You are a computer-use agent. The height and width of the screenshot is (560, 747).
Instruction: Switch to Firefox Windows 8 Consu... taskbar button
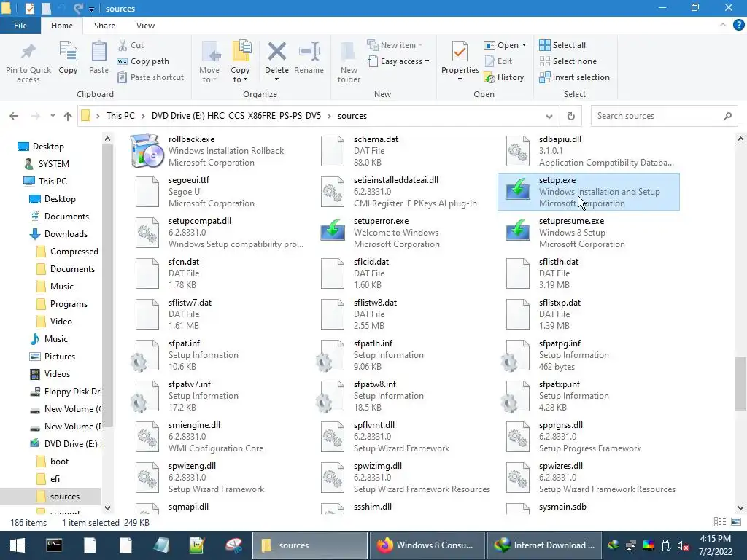pos(426,545)
